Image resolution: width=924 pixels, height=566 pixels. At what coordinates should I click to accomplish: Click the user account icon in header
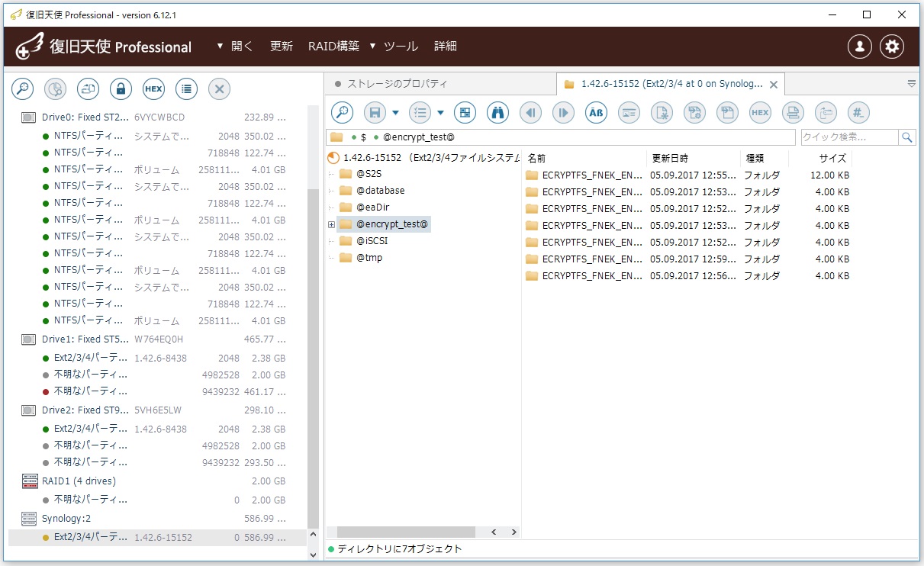coord(860,47)
